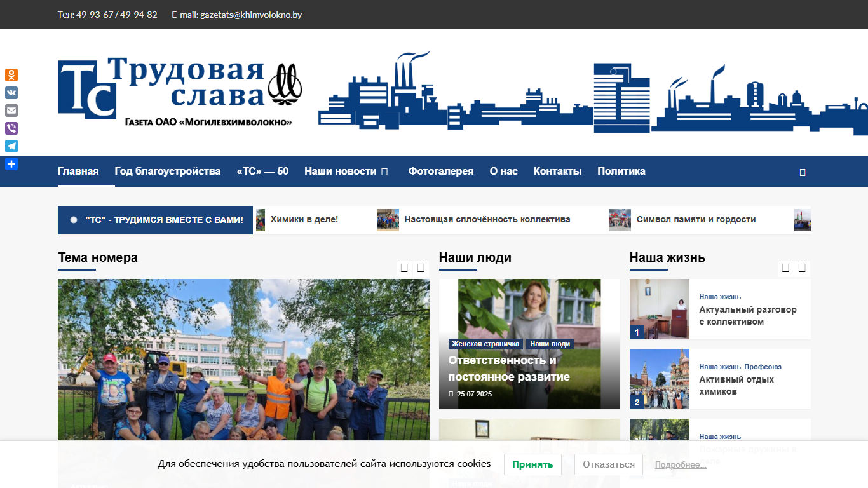
Task: Share by email envelope icon
Action: (11, 111)
